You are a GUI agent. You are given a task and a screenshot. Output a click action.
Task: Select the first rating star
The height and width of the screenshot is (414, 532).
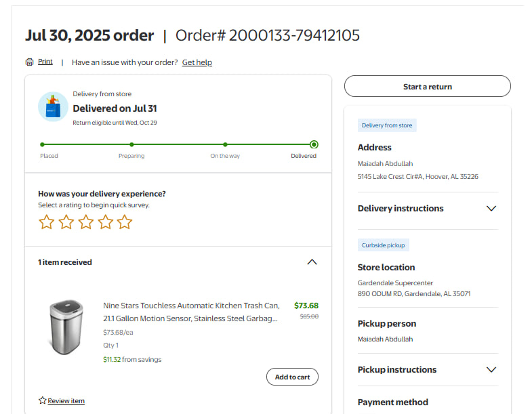46,222
